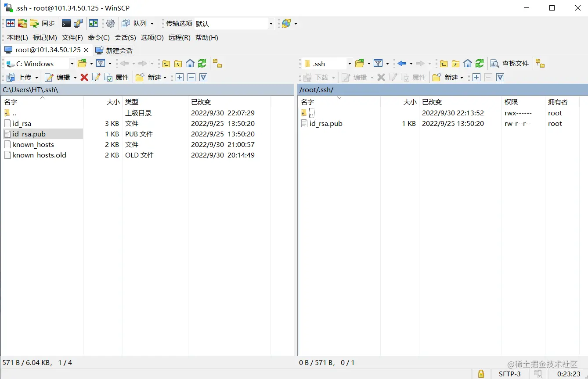Click the 查找文件 find files button

(x=510, y=64)
